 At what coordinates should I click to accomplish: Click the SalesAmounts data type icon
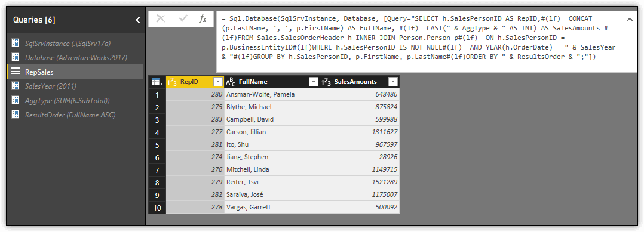click(x=326, y=82)
